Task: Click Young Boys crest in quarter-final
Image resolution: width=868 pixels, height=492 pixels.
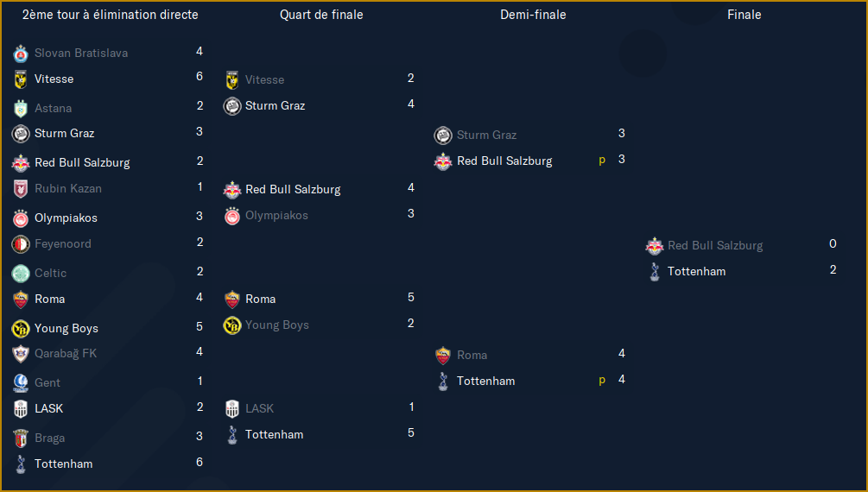Action: tap(232, 325)
